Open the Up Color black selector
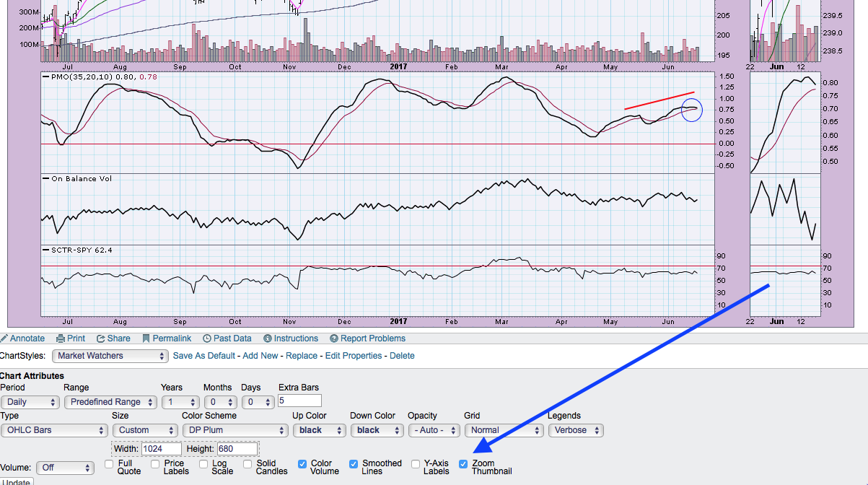This screenshot has height=485, width=868. tap(318, 430)
